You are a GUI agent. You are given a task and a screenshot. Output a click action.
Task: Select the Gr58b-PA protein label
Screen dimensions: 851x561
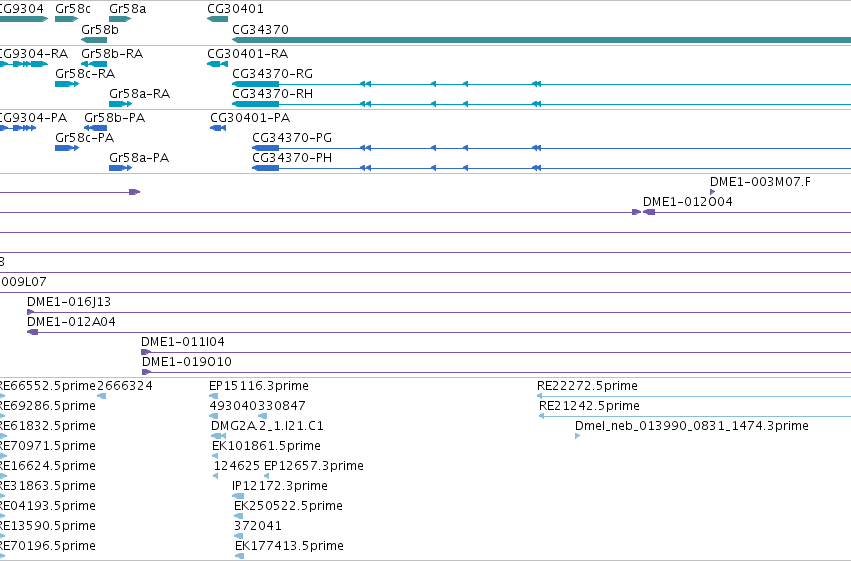(x=115, y=118)
